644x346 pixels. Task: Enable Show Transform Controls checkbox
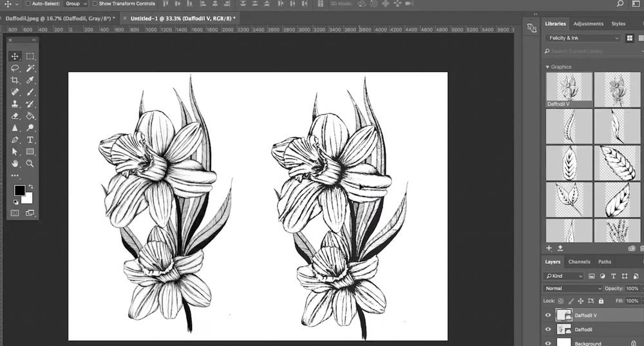point(95,4)
